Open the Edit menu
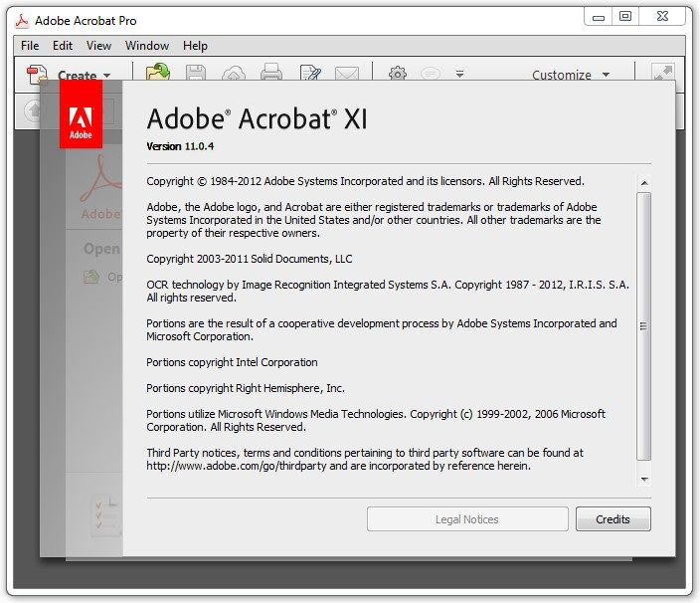 pyautogui.click(x=63, y=46)
